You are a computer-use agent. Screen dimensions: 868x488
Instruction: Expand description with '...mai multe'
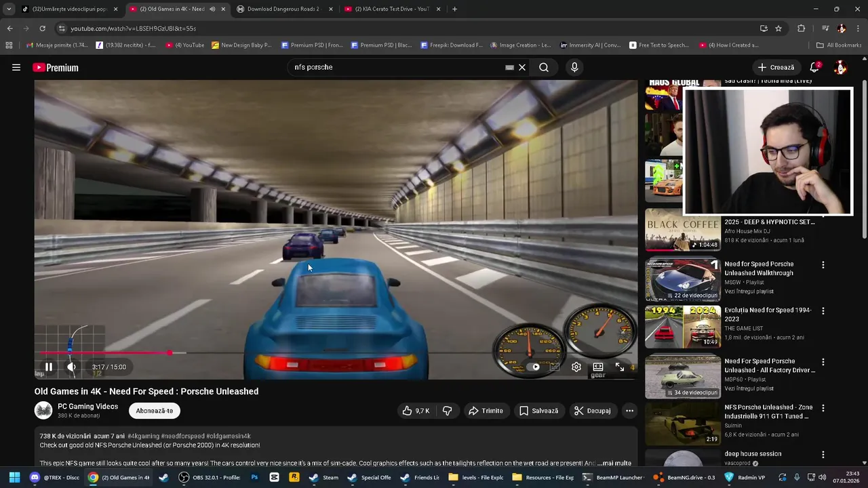click(x=614, y=463)
